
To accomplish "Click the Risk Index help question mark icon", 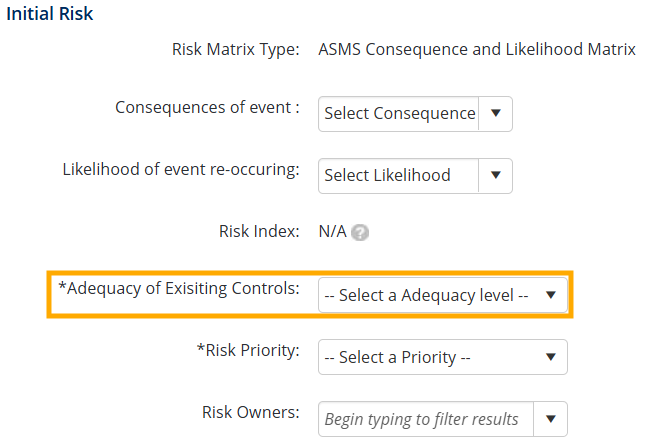I will click(361, 233).
